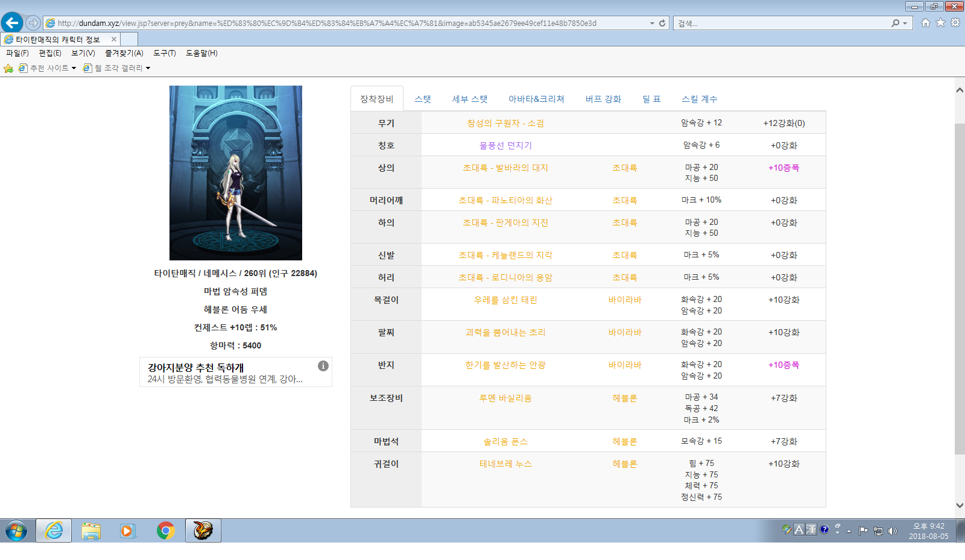Screen dimensions: 965x560
Task: Expand 추천 사이트 favorites dropdown
Action: [74, 68]
